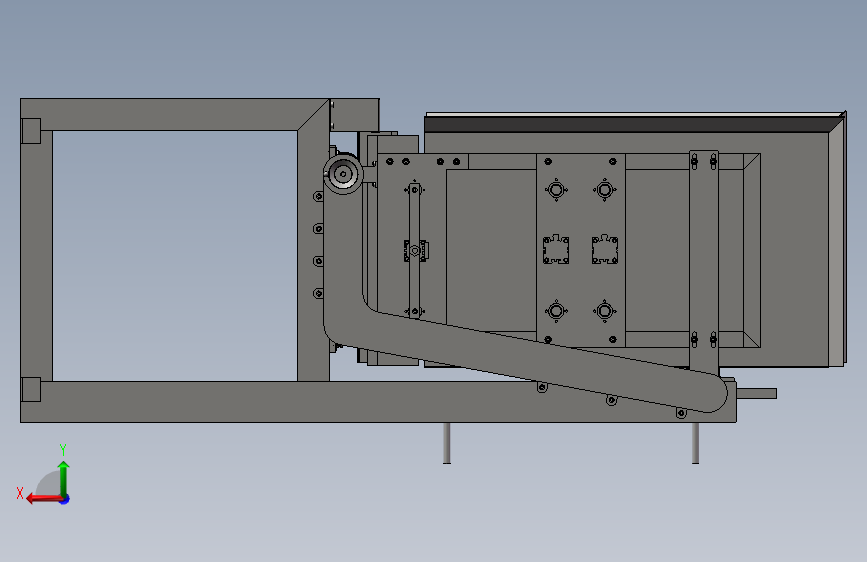Select the small rod protruding from base right end
Viewport: 867px width, 562px height.
click(x=756, y=393)
